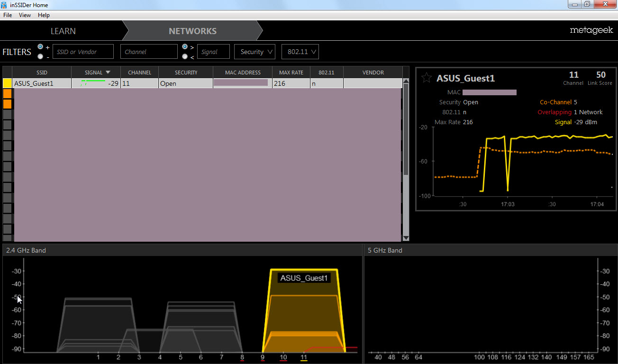Minimize the inSSIDer Home window
618x364 pixels.
click(575, 4)
